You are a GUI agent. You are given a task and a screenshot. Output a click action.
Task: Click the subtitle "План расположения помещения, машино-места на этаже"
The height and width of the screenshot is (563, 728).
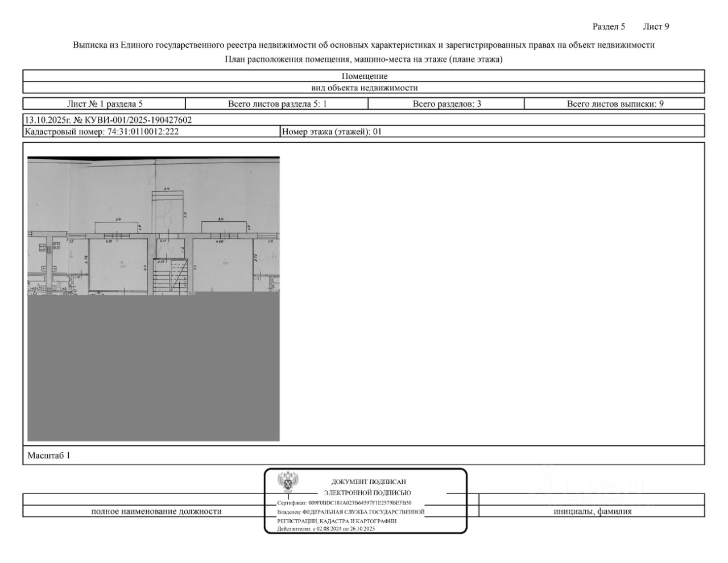pyautogui.click(x=364, y=59)
